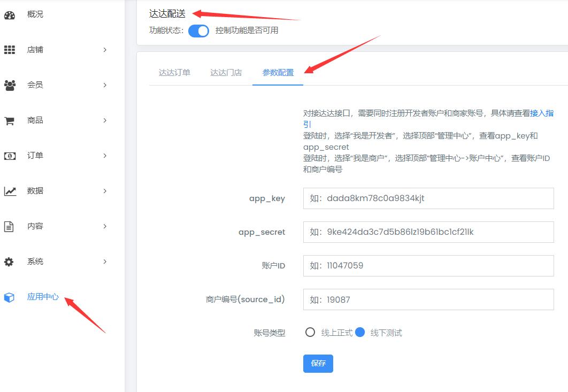Screen dimensions: 568x392
Task: Focus the app_secret input field
Action: click(428, 232)
